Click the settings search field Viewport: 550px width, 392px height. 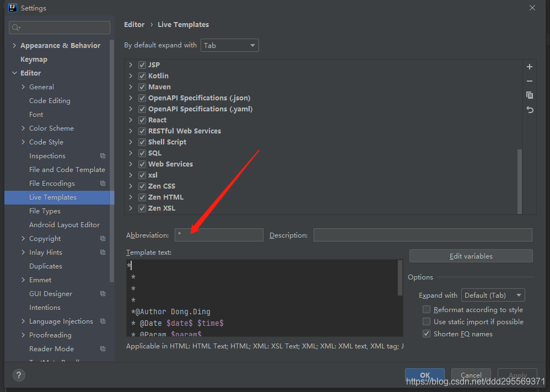[60, 28]
